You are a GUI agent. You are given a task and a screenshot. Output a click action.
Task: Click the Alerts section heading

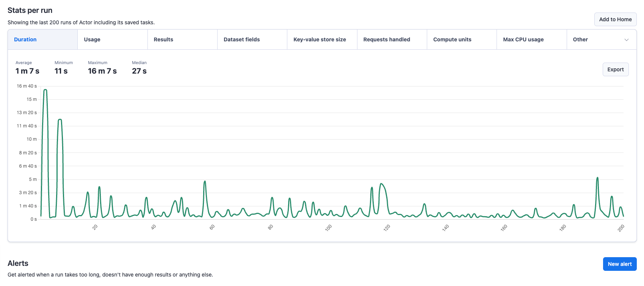point(18,263)
